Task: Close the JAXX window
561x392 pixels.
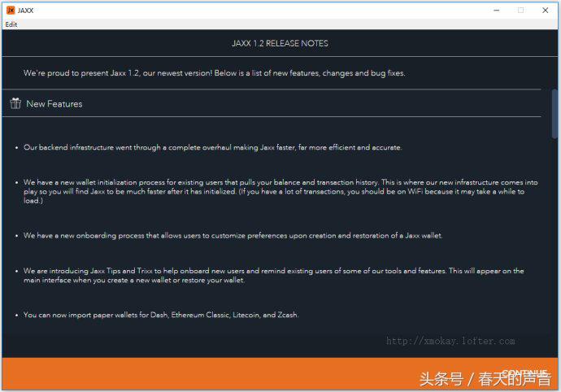Action: (546, 11)
